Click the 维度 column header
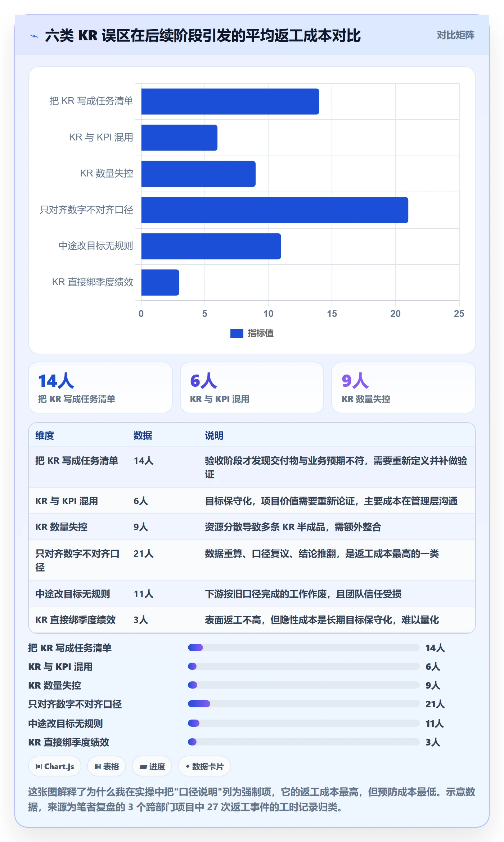Screen dimensions: 504x842 (x=45, y=435)
